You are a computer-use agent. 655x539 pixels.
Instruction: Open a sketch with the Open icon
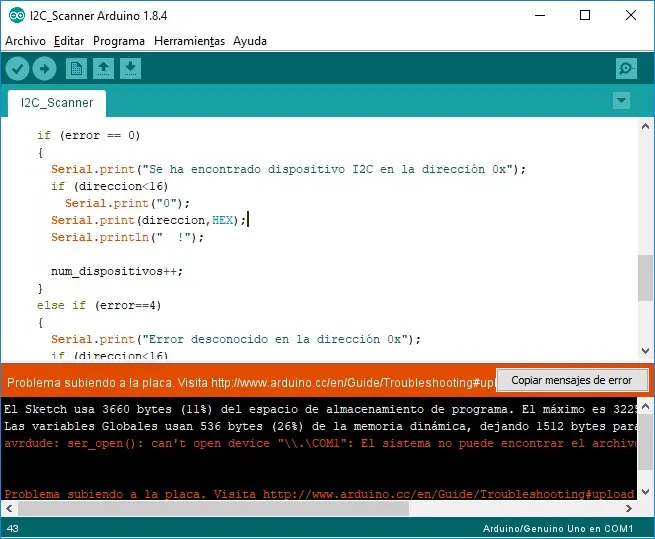tap(103, 68)
